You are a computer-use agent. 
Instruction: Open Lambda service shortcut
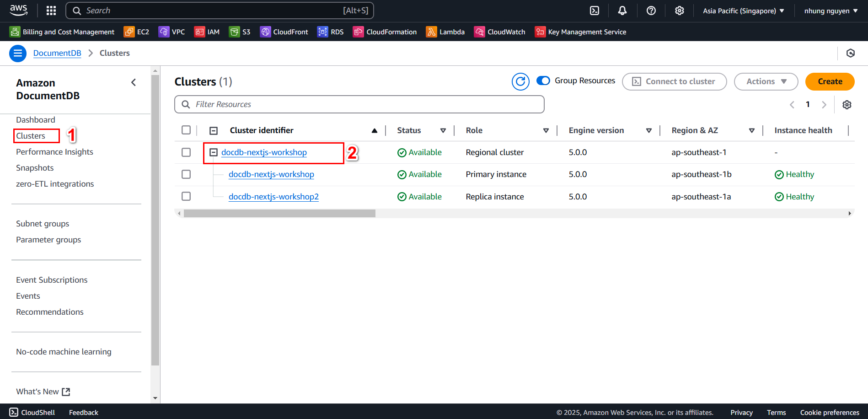[x=445, y=32]
